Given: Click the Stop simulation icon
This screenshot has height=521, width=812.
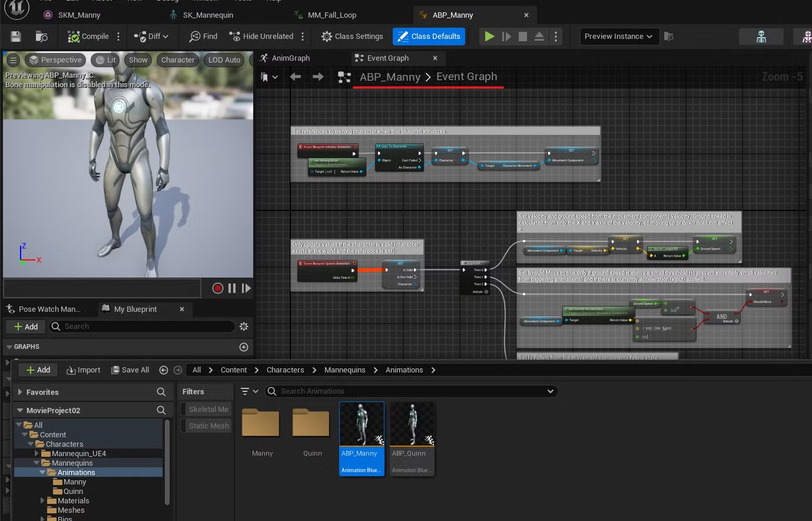Looking at the screenshot, I should [522, 37].
